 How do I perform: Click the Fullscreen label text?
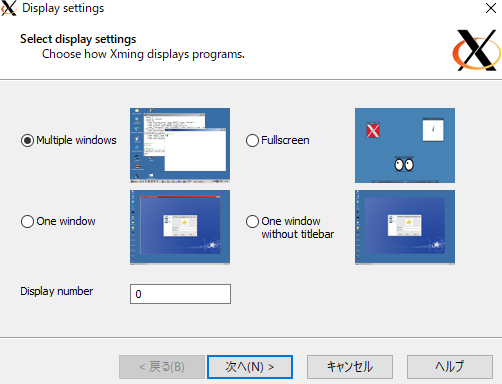pyautogui.click(x=285, y=140)
